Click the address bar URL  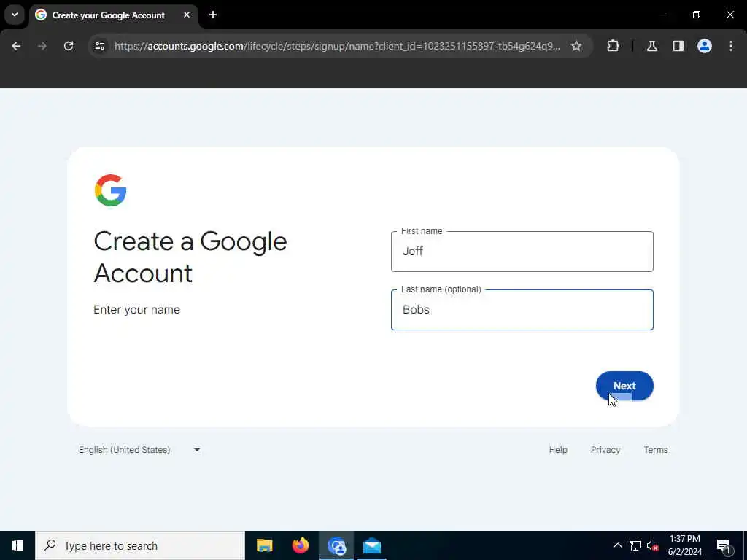click(x=337, y=46)
